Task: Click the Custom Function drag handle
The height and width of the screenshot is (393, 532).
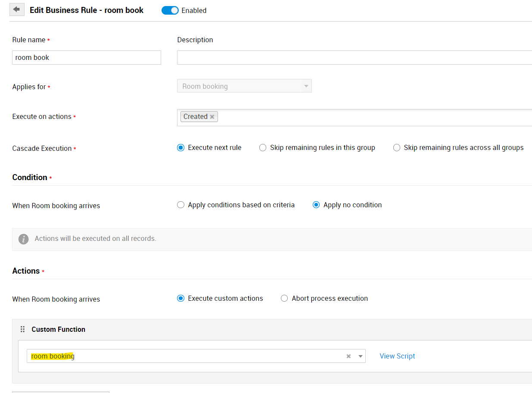Action: click(x=23, y=329)
